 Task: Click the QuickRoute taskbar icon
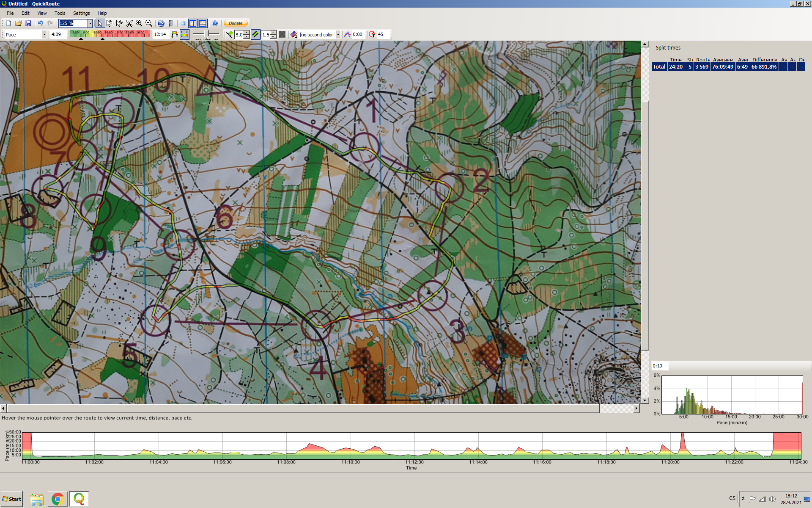79,499
